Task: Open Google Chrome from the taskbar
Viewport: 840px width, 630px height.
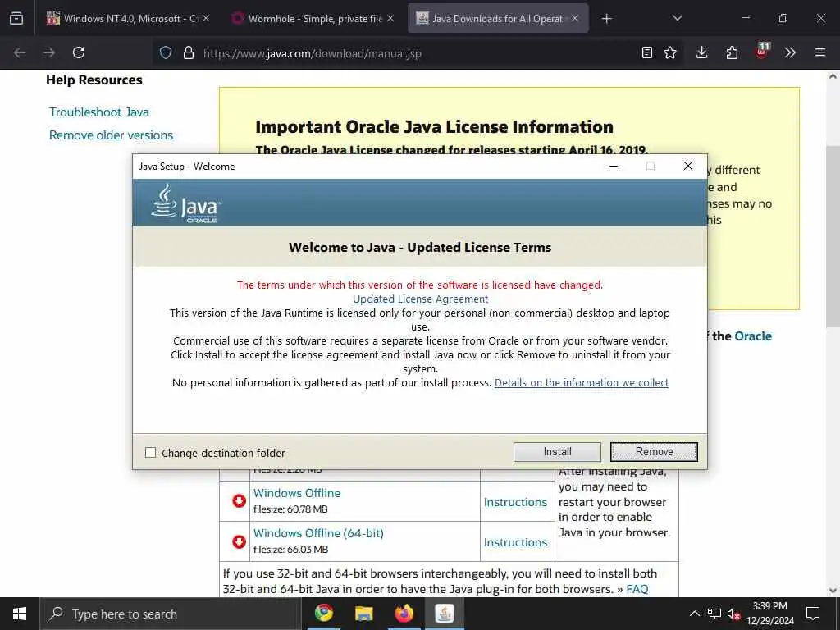Action: click(323, 613)
